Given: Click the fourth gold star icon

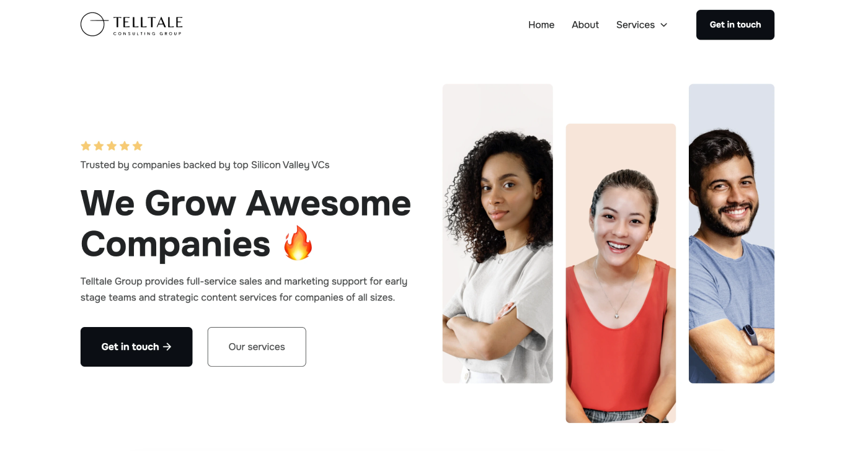Looking at the screenshot, I should 125,146.
